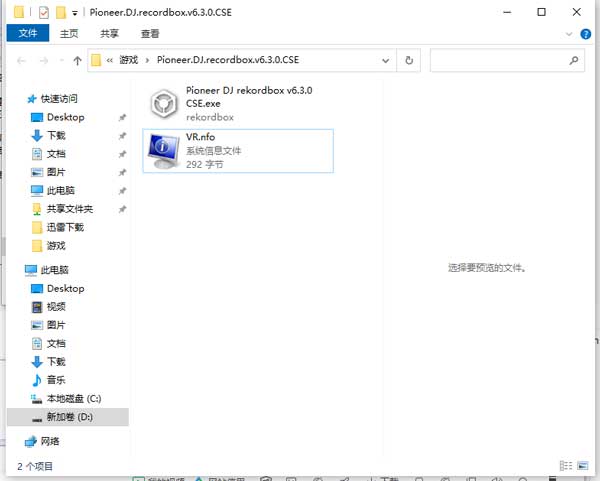Switch to the 主页 ribbon tab
The height and width of the screenshot is (481, 600).
tap(69, 34)
